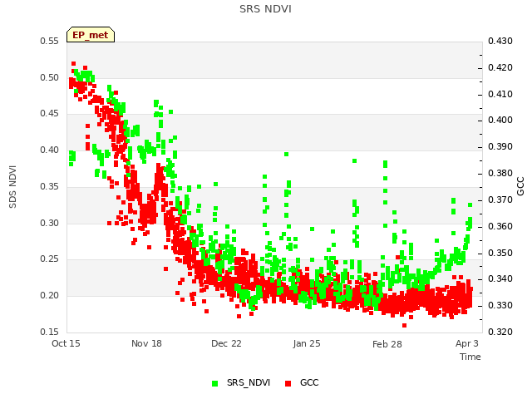Click the 0.25 left axis value
This screenshot has height=399, width=532.
(x=50, y=259)
